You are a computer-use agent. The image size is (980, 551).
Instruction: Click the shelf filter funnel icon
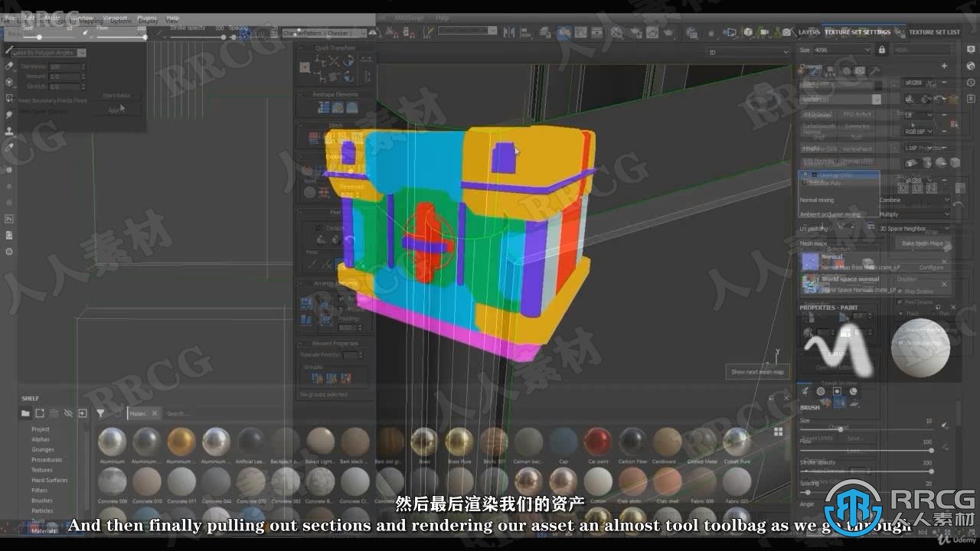pos(100,413)
